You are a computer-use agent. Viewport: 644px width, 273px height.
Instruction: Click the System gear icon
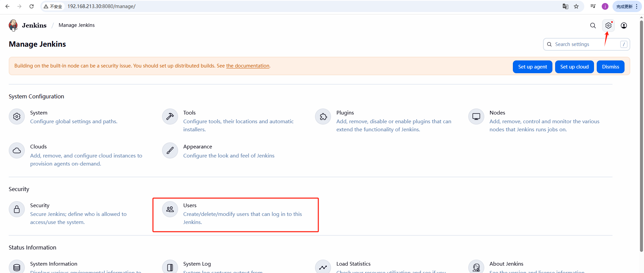pyautogui.click(x=17, y=117)
